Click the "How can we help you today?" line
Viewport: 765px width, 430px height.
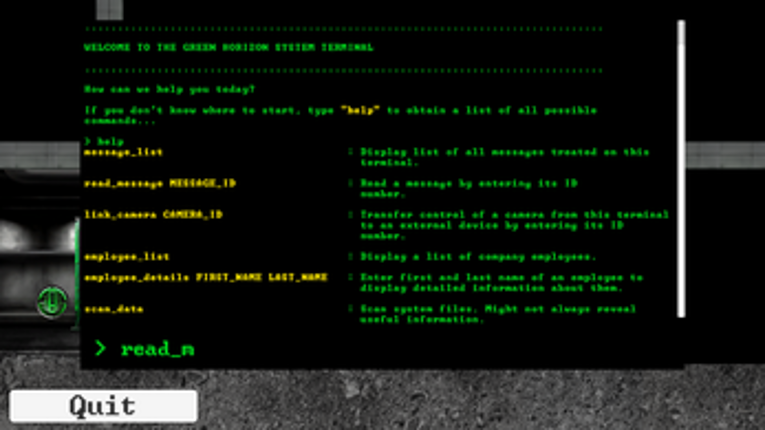pyautogui.click(x=169, y=89)
